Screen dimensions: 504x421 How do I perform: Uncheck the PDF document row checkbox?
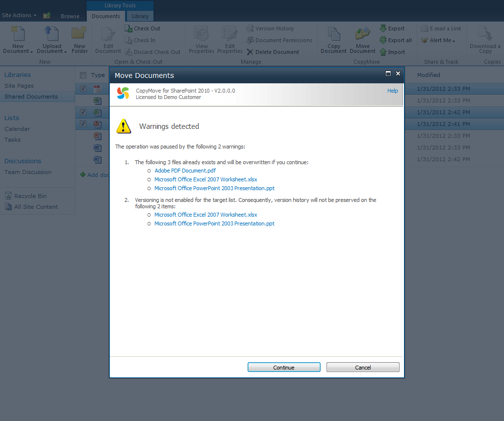click(x=83, y=88)
